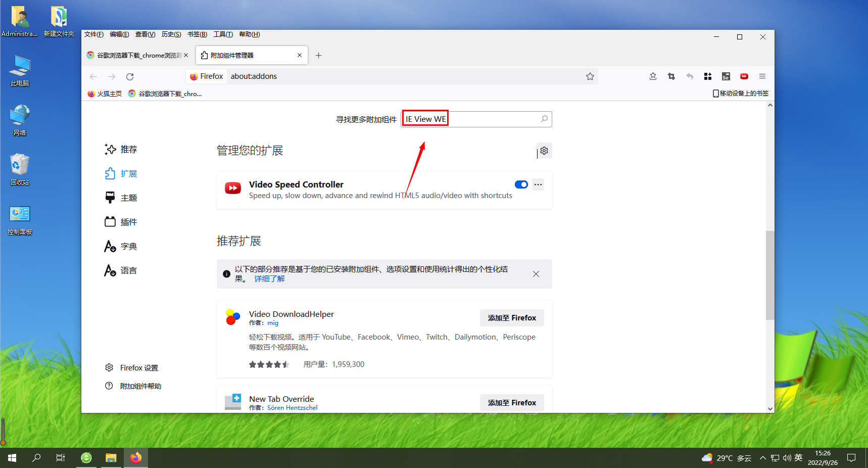Click the volume tray icon
The height and width of the screenshot is (468, 868).
(787, 458)
